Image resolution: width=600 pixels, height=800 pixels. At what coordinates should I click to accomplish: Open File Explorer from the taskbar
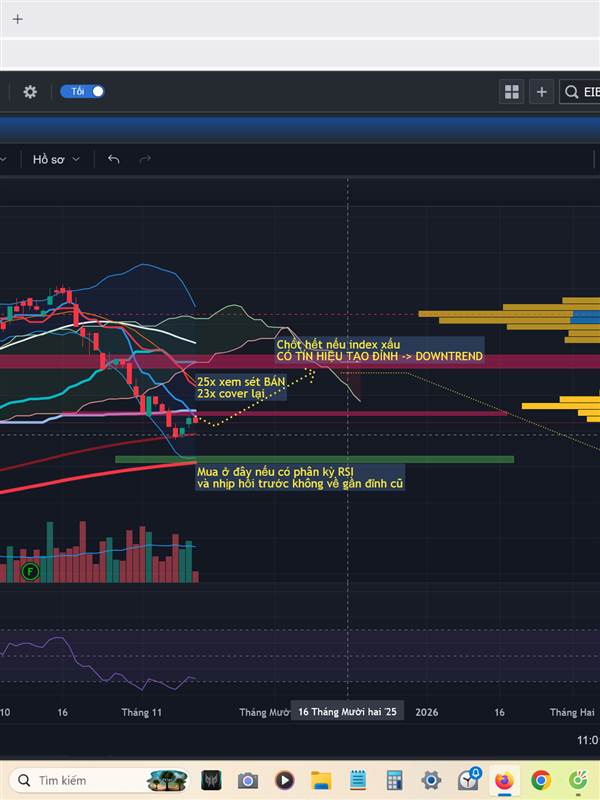[x=321, y=780]
